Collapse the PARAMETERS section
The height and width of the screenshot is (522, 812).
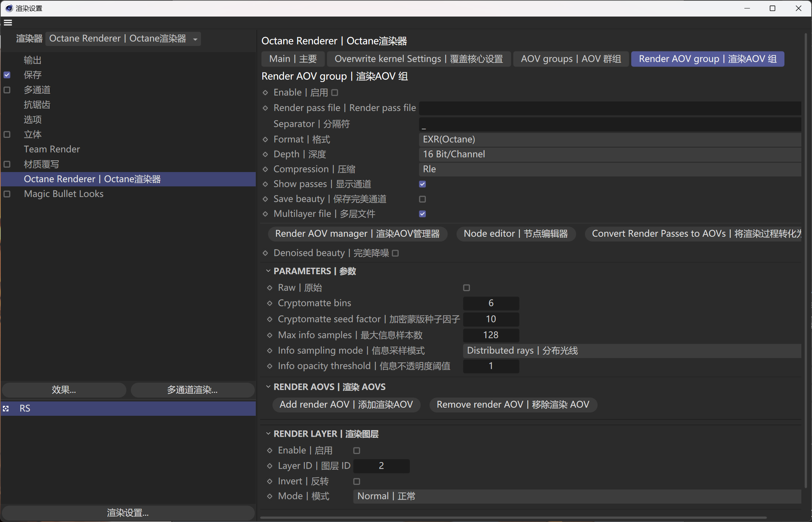pyautogui.click(x=268, y=271)
